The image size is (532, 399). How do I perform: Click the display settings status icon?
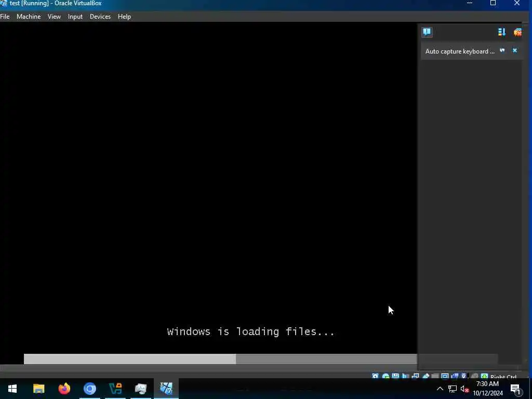[x=445, y=376]
